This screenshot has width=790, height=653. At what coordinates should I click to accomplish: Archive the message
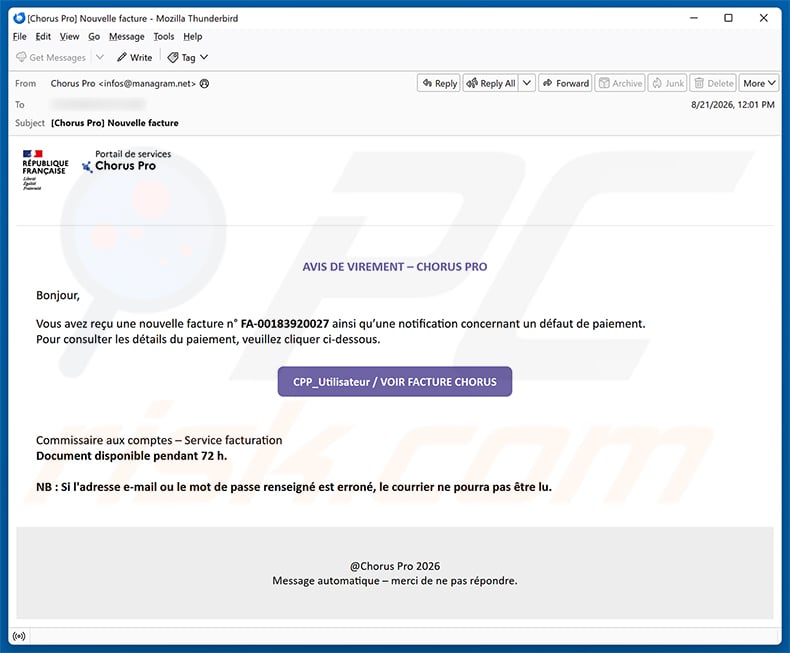click(620, 83)
